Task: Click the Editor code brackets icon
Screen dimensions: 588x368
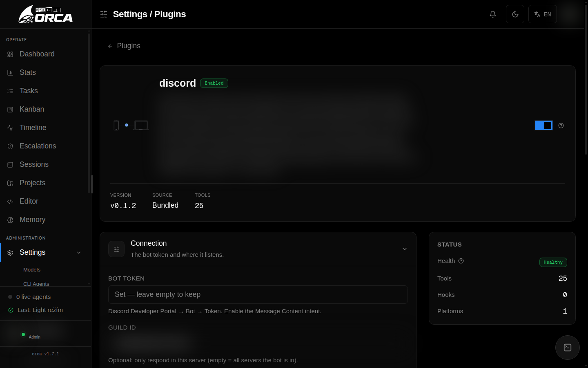Action: click(10, 202)
